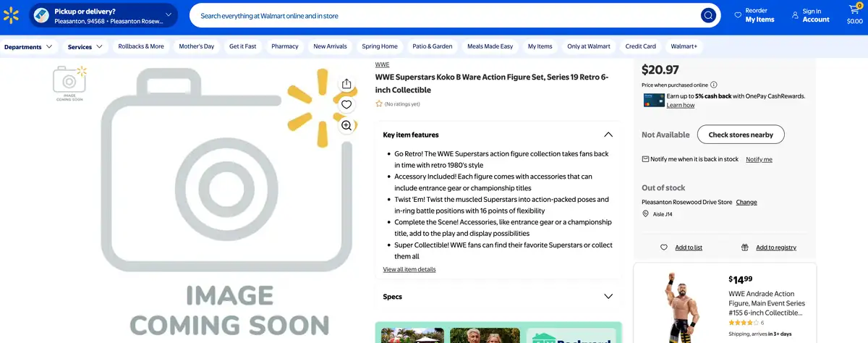Click the Walmart spark logo
The height and width of the screenshot is (343, 868).
coord(11,15)
